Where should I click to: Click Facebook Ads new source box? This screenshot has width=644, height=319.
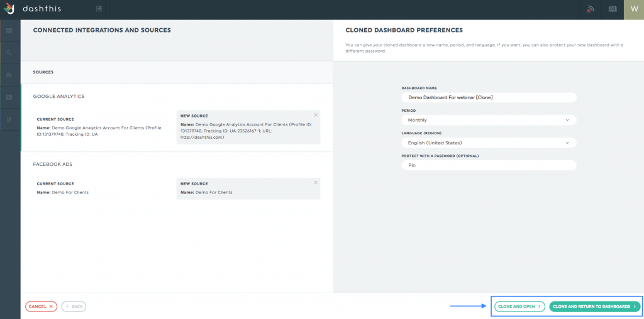pos(248,188)
